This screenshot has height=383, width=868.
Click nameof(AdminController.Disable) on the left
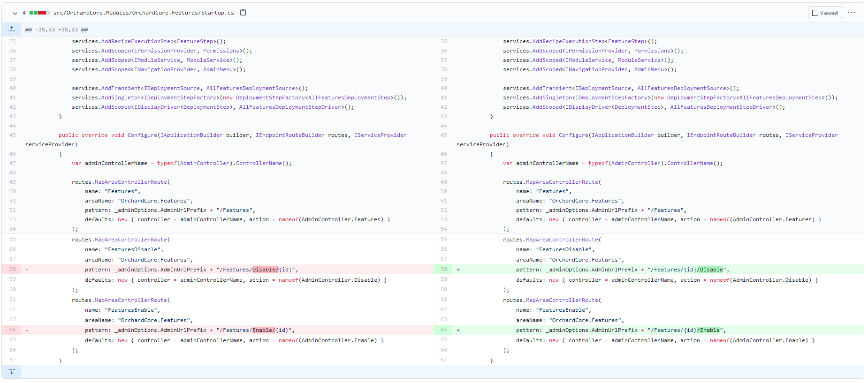coord(329,280)
